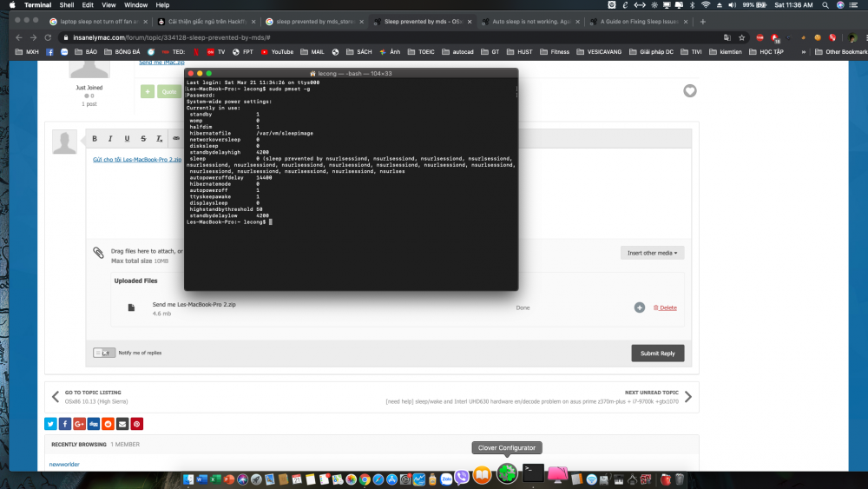
Task: Switch to 'Auto sleep is not working' tab
Action: pos(531,22)
